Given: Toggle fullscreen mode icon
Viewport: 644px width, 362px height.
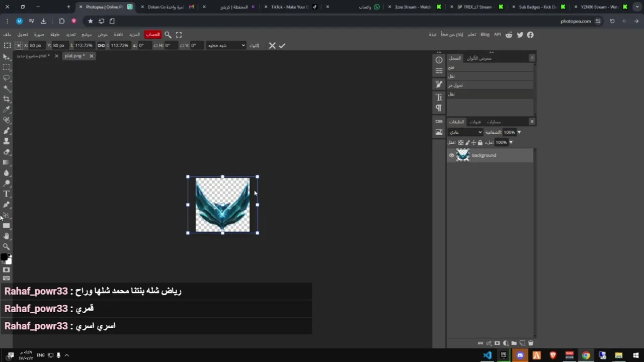Looking at the screenshot, I should [179, 35].
